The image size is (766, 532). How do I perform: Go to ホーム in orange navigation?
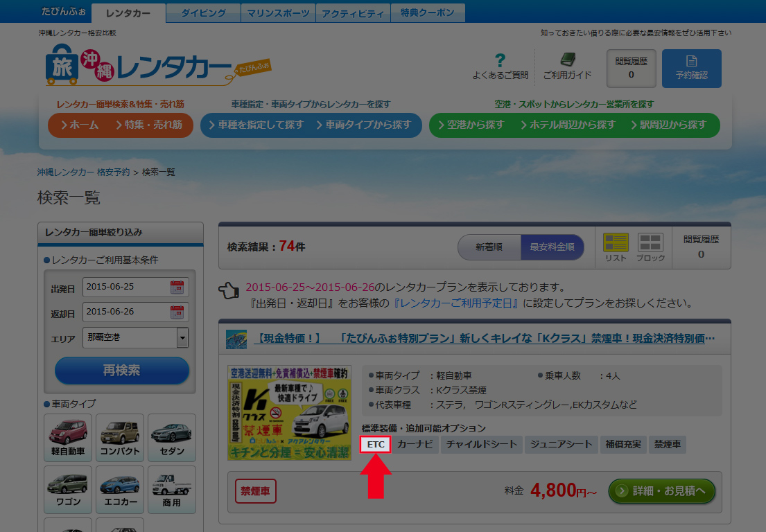tap(80, 125)
